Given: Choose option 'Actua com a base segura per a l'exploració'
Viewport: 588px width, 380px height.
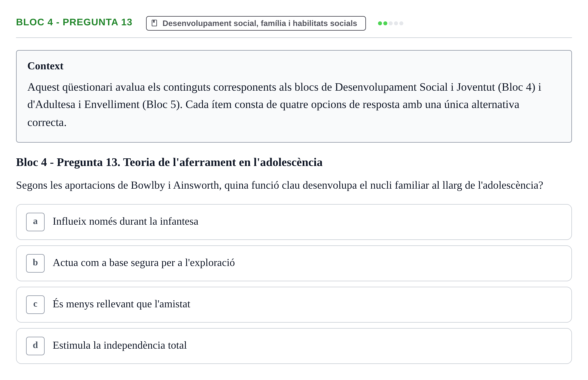Looking at the screenshot, I should pyautogui.click(x=294, y=263).
